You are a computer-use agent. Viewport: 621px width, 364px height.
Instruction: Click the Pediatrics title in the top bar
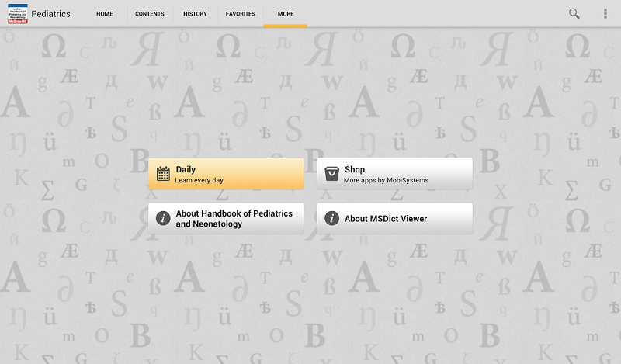tap(51, 14)
